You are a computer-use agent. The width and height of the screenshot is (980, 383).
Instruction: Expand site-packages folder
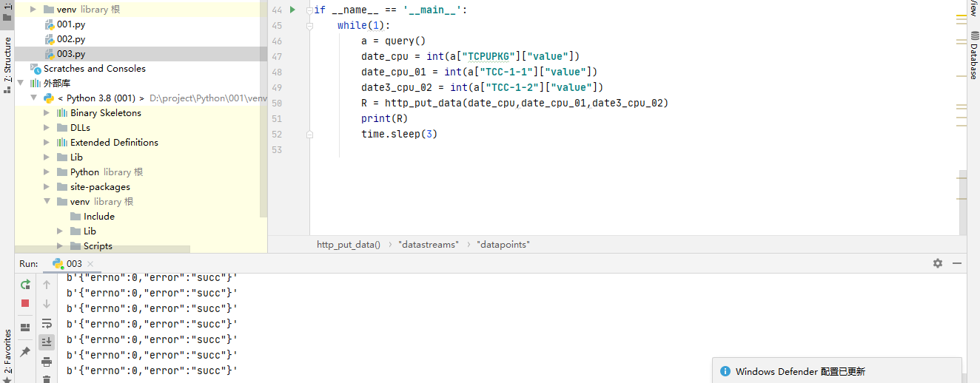(47, 187)
